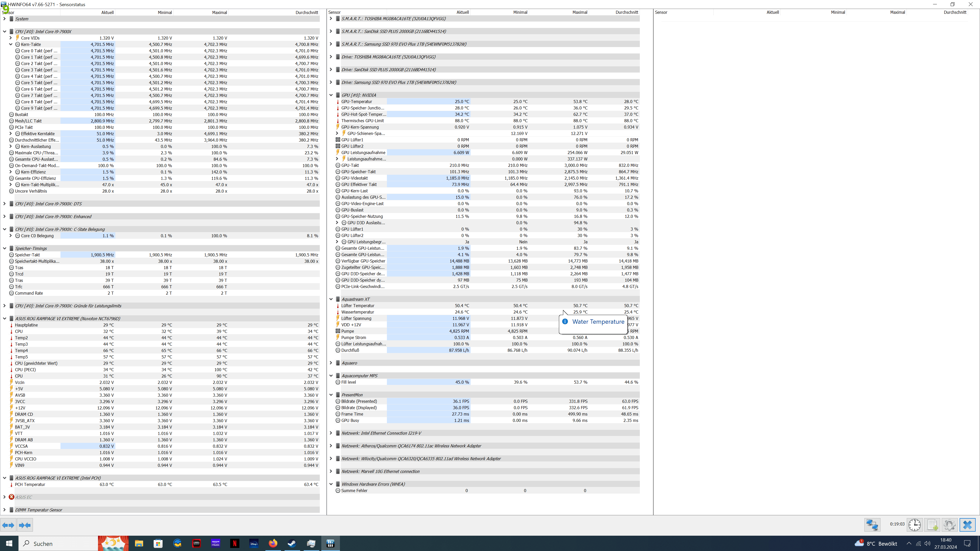Open sensor settings gear button
The image size is (980, 551).
(x=950, y=525)
